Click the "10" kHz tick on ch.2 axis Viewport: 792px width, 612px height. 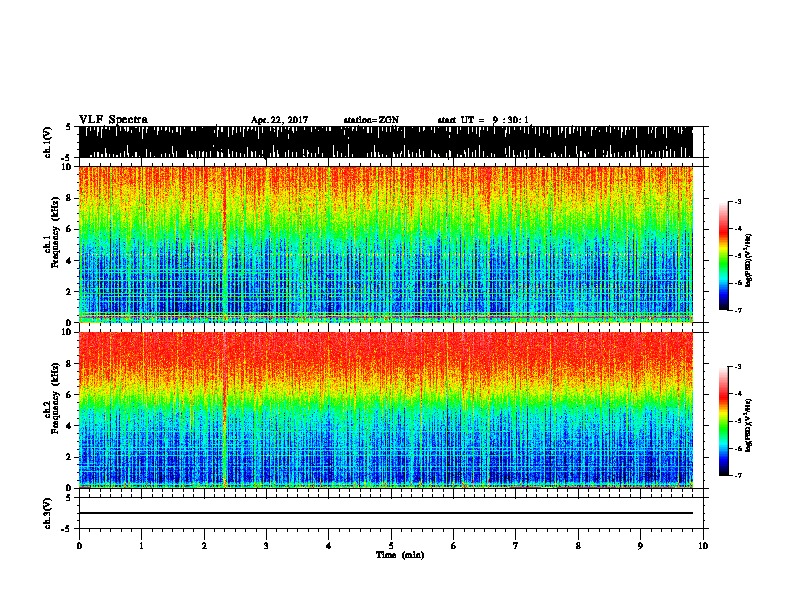(67, 332)
